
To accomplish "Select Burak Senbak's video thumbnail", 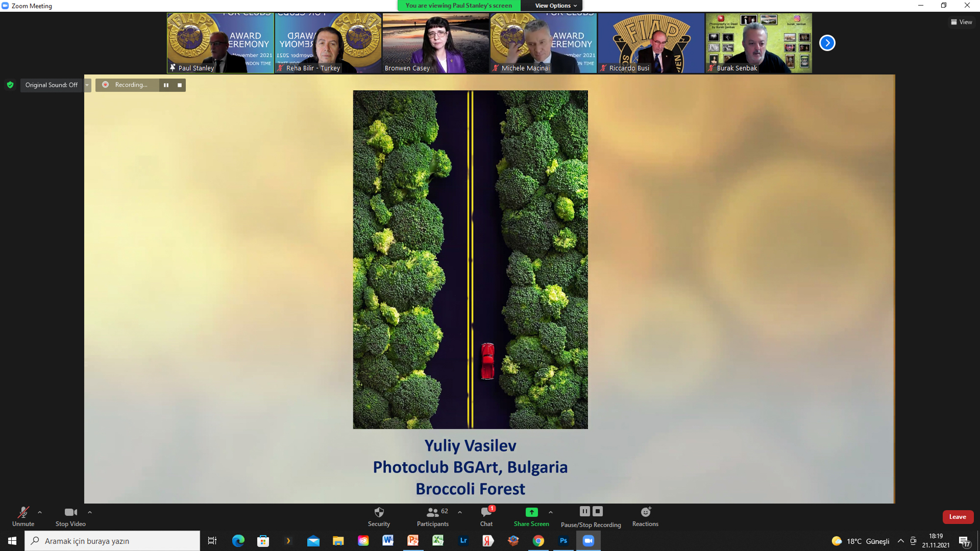I will [759, 43].
